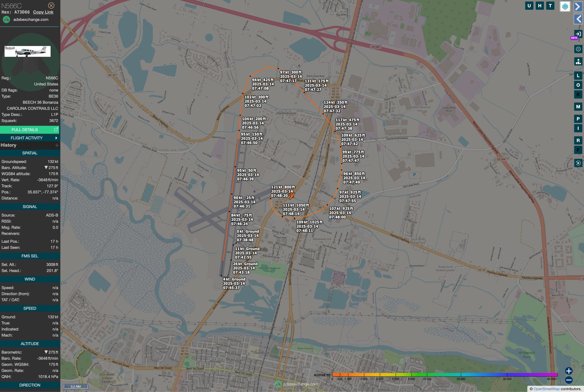Toggle the T button on the map

(x=550, y=6)
